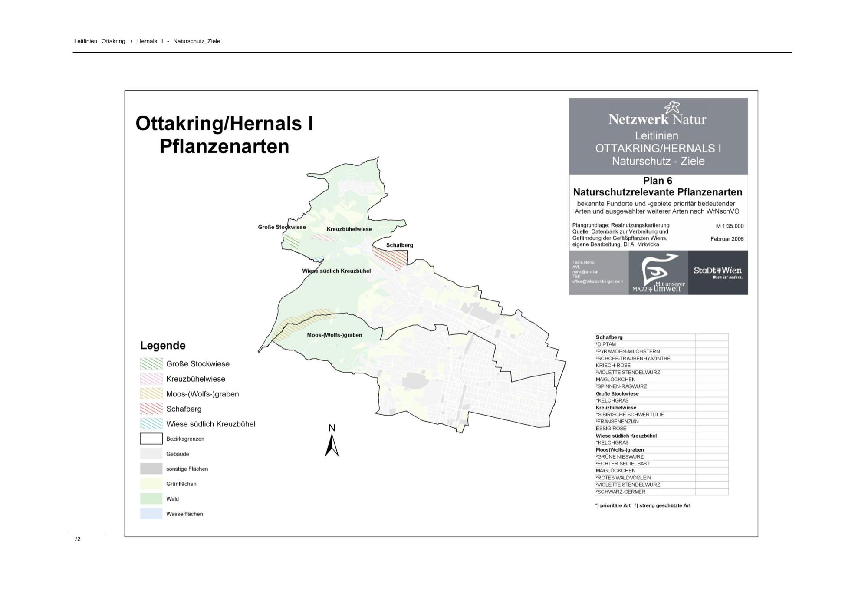Click the 'DIPTAM' table row
Image resolution: width=868 pixels, height=614 pixels.
click(x=661, y=344)
